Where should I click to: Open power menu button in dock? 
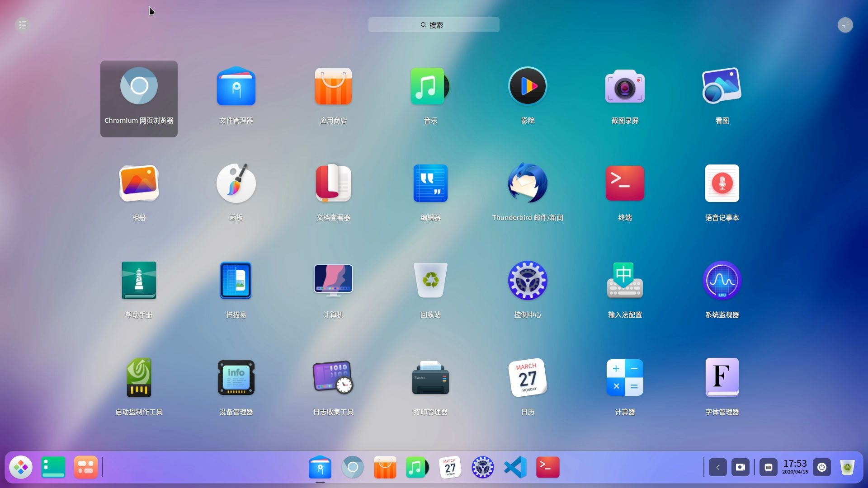tap(822, 467)
